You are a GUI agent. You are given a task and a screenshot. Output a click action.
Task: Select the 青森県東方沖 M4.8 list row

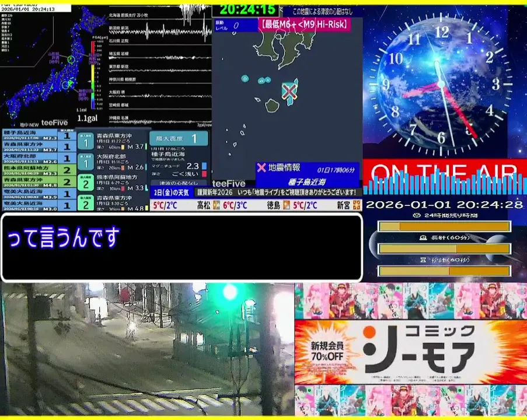tap(39, 182)
